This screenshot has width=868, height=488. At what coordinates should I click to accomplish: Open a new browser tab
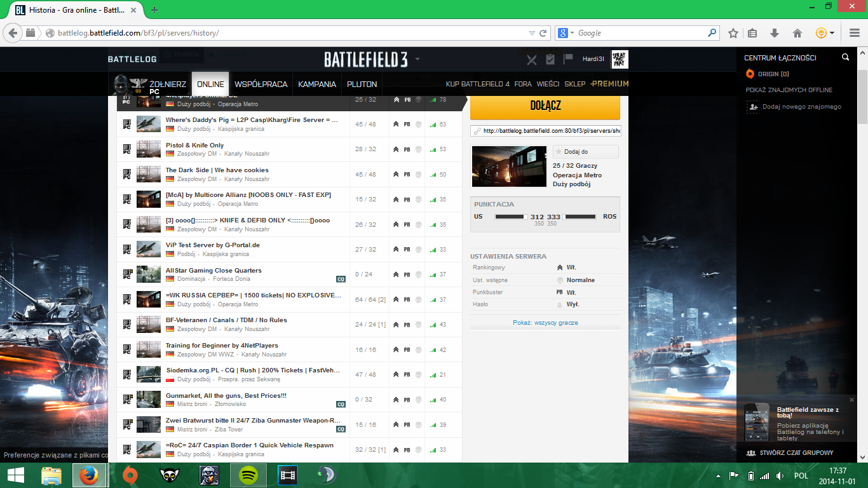154,10
